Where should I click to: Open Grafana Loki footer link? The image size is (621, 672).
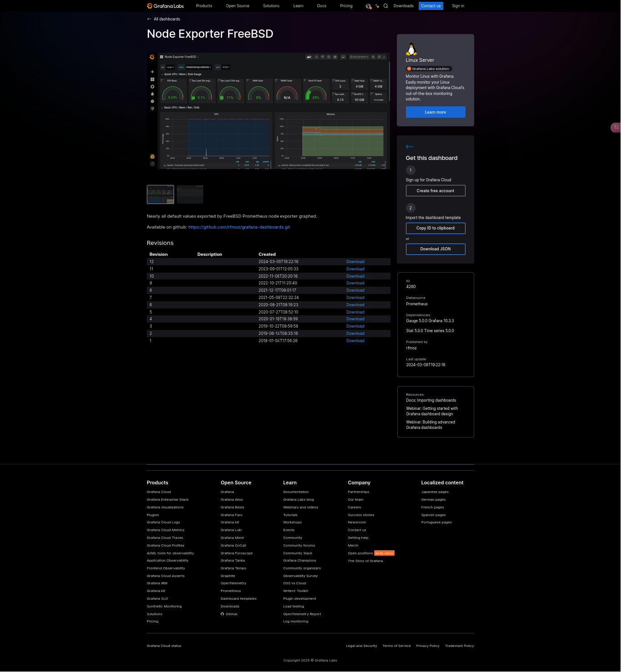pos(231,530)
